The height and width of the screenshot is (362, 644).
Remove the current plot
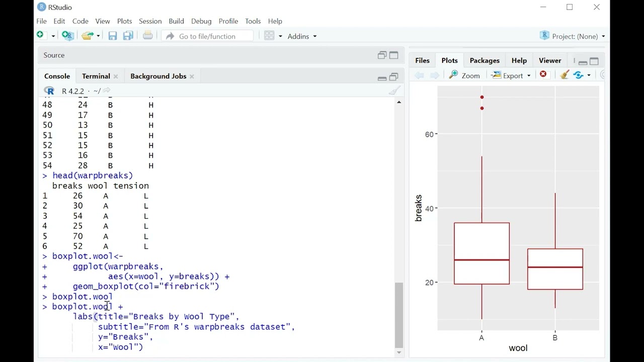pyautogui.click(x=543, y=74)
